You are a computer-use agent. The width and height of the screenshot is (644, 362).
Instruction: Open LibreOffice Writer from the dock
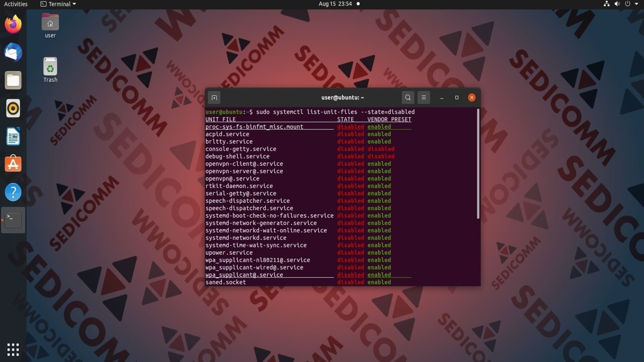coord(13,136)
